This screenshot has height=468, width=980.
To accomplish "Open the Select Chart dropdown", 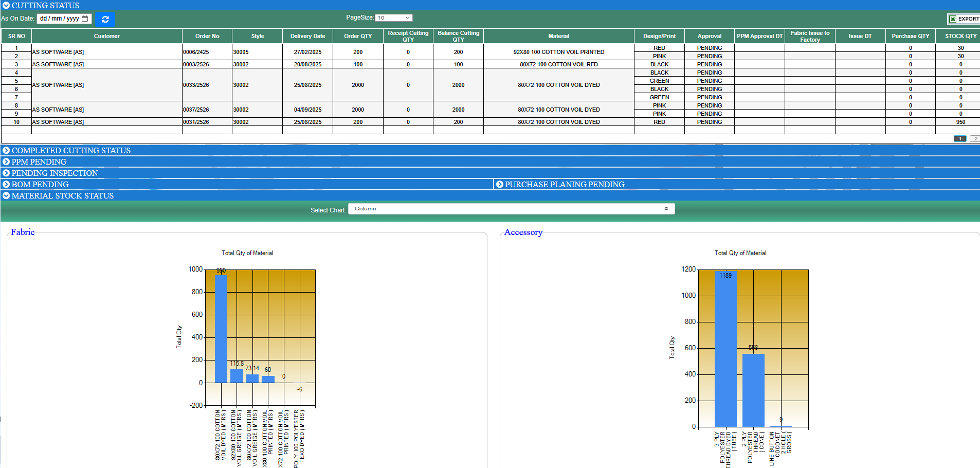I will [x=511, y=209].
